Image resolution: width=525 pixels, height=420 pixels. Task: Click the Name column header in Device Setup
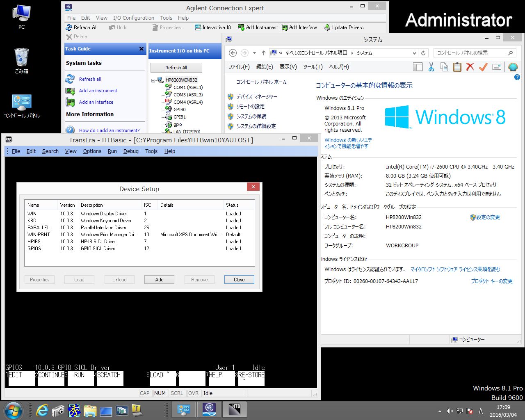(41, 205)
